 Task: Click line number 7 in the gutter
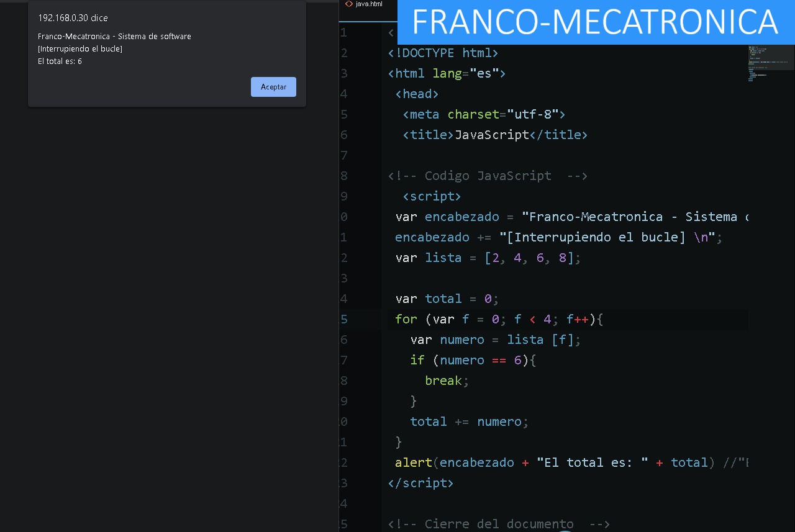(x=344, y=155)
